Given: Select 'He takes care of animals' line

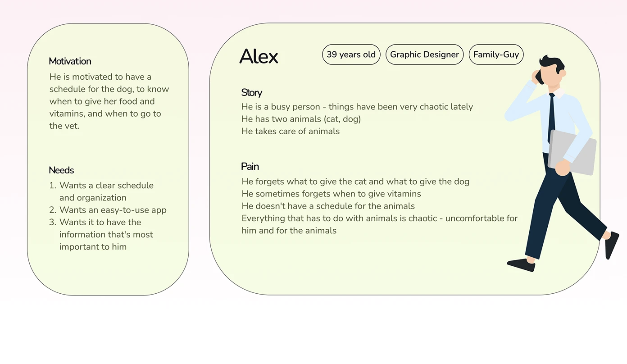Looking at the screenshot, I should pyautogui.click(x=291, y=131).
